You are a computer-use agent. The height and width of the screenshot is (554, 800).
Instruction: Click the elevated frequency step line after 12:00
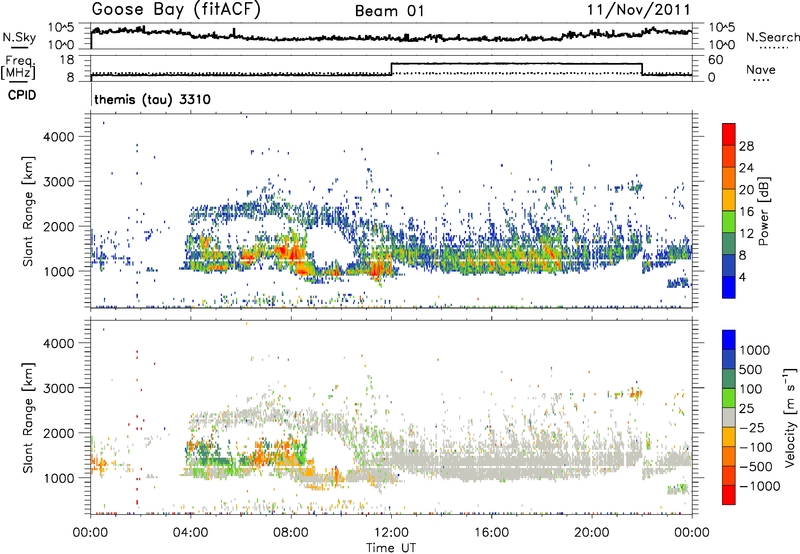(x=516, y=64)
